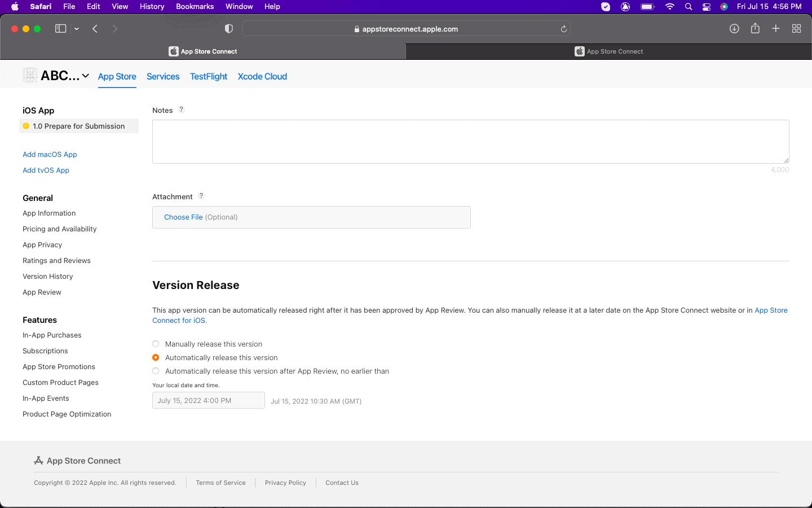Open Product Page Optimization
This screenshot has width=812, height=508.
click(x=67, y=414)
